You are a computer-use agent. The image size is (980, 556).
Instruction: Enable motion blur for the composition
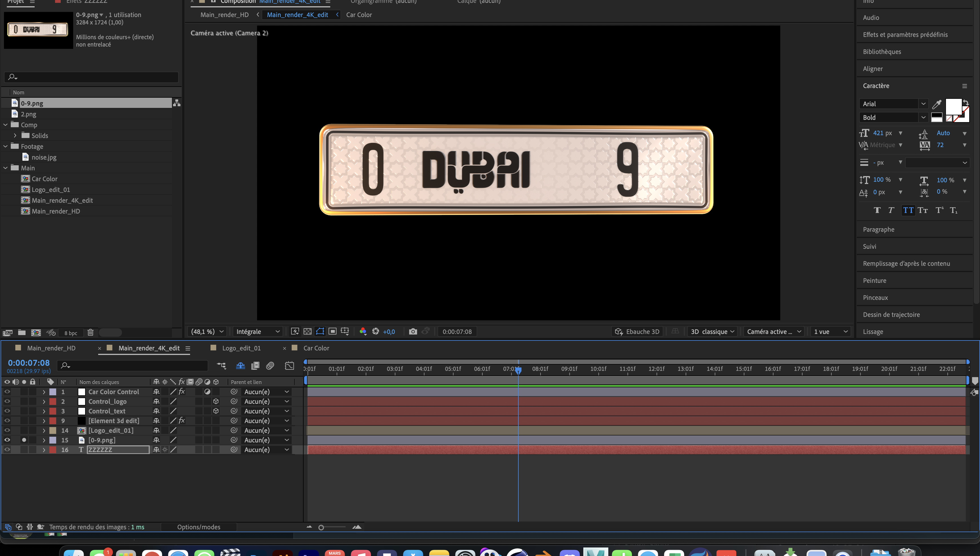point(270,365)
